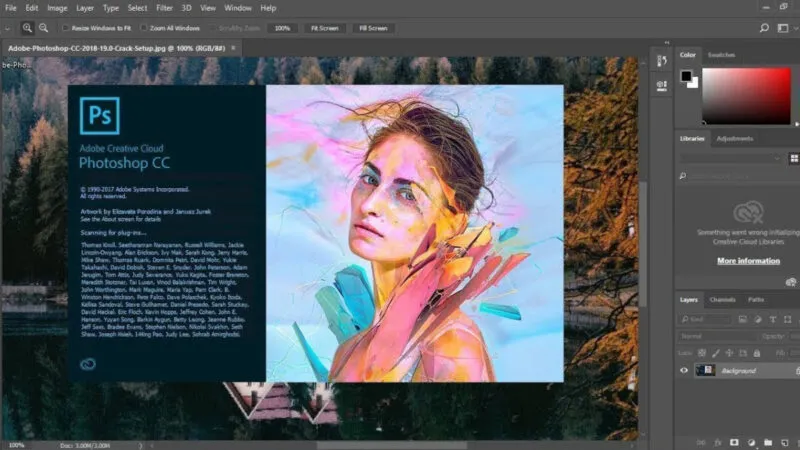800x450 pixels.
Task: Check the Scrubby Zoom option
Action: pyautogui.click(x=213, y=28)
